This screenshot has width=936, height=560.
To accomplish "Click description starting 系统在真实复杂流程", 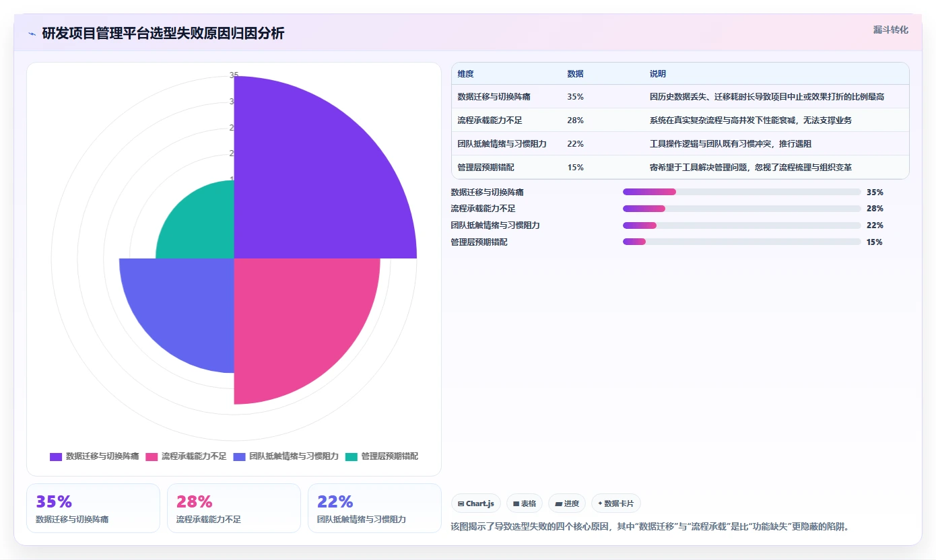I will (751, 120).
